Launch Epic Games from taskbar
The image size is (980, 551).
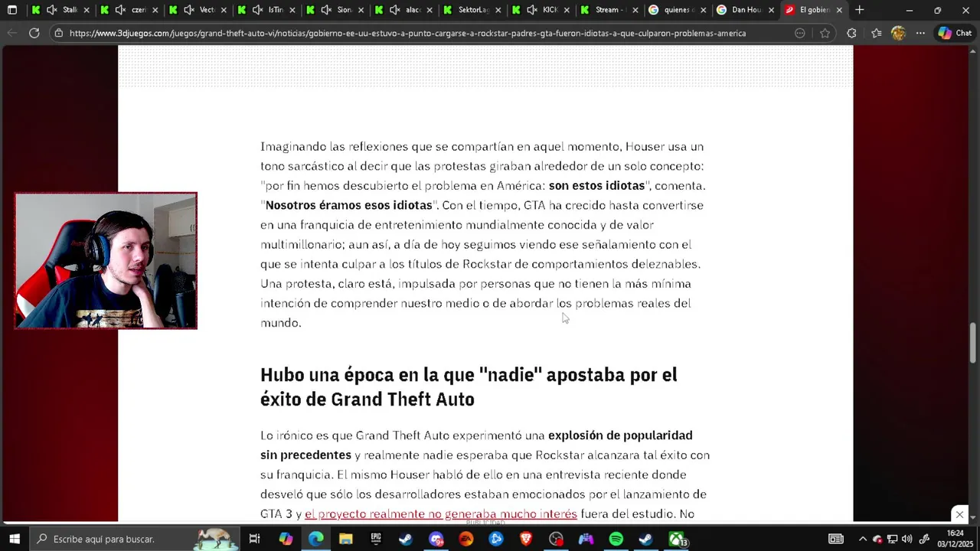[x=375, y=539]
